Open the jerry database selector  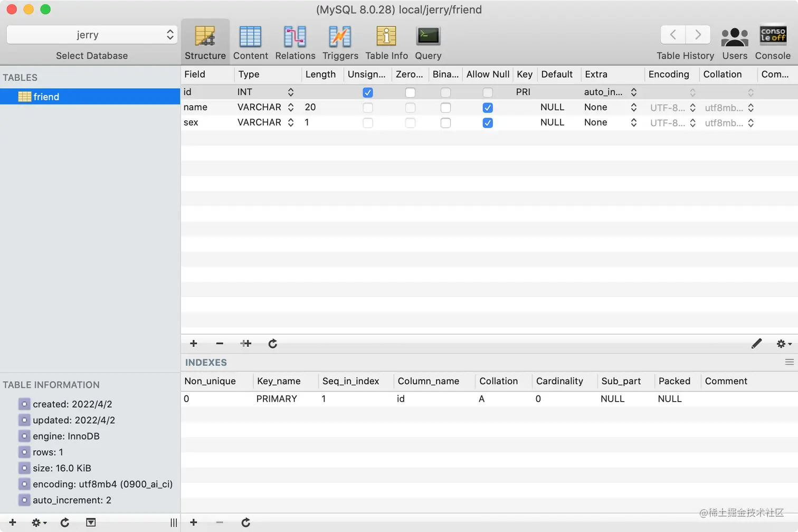click(x=92, y=35)
